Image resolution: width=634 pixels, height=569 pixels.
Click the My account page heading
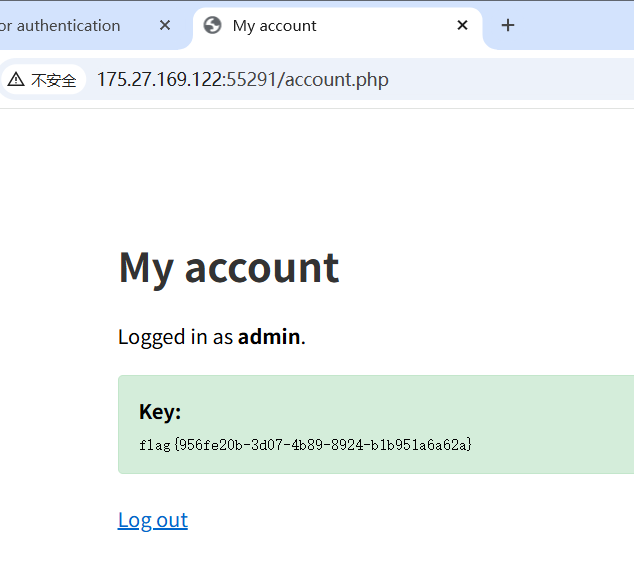click(229, 268)
